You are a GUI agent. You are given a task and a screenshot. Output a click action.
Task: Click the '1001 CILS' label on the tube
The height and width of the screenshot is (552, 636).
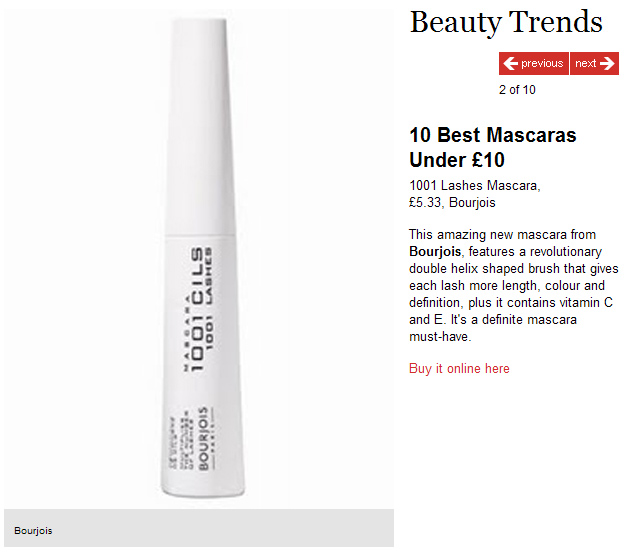tap(197, 309)
